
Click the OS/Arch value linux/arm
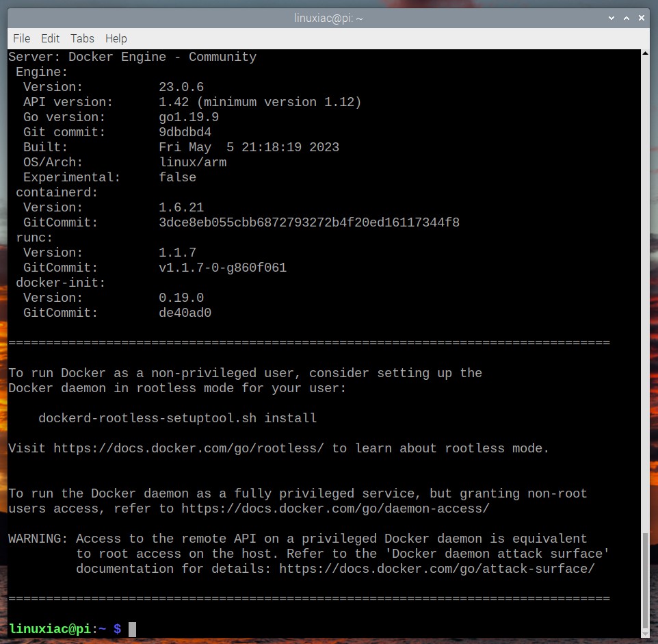click(x=193, y=162)
